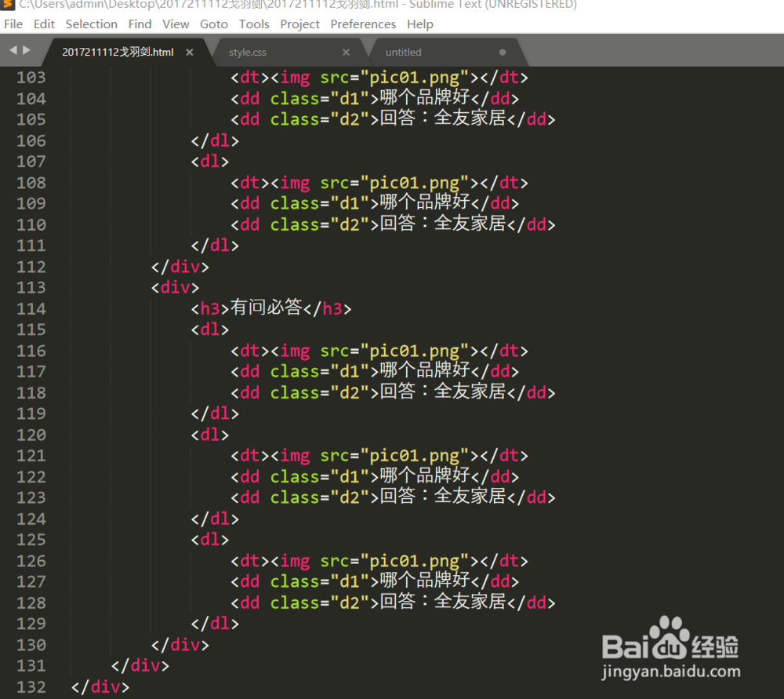This screenshot has height=699, width=784.
Task: Click line number 120 in the gutter
Action: tap(31, 435)
